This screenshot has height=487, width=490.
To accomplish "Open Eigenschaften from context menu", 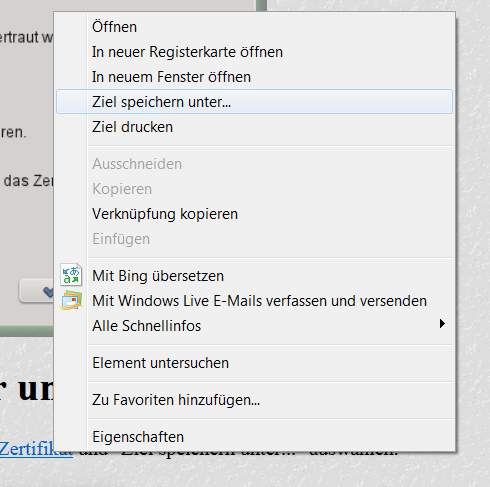I will [x=255, y=437].
